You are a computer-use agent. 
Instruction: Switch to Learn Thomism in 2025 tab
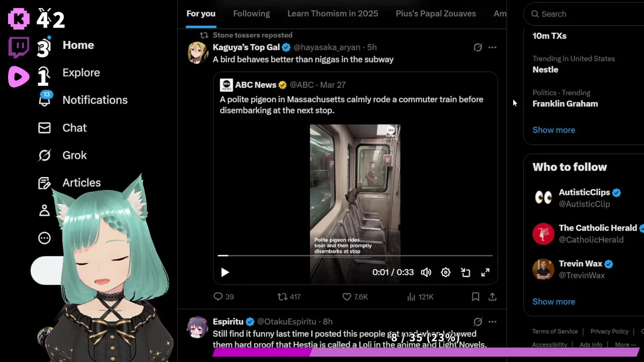(x=333, y=14)
